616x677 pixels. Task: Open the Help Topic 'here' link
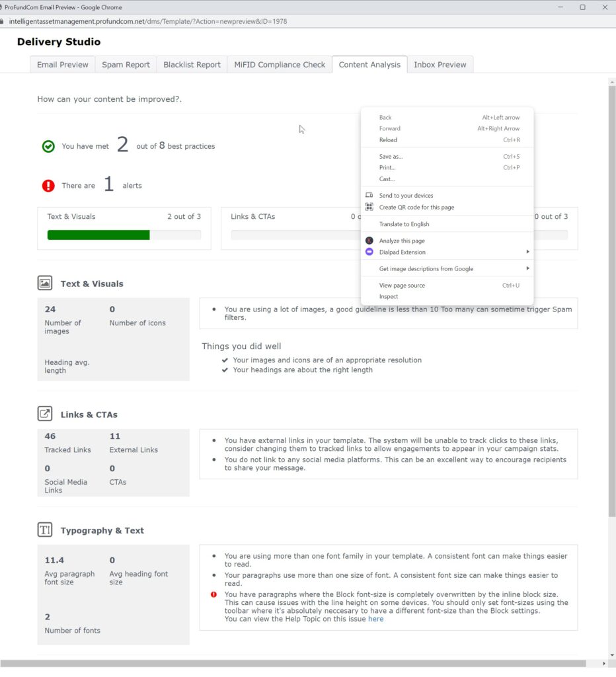[375, 619]
